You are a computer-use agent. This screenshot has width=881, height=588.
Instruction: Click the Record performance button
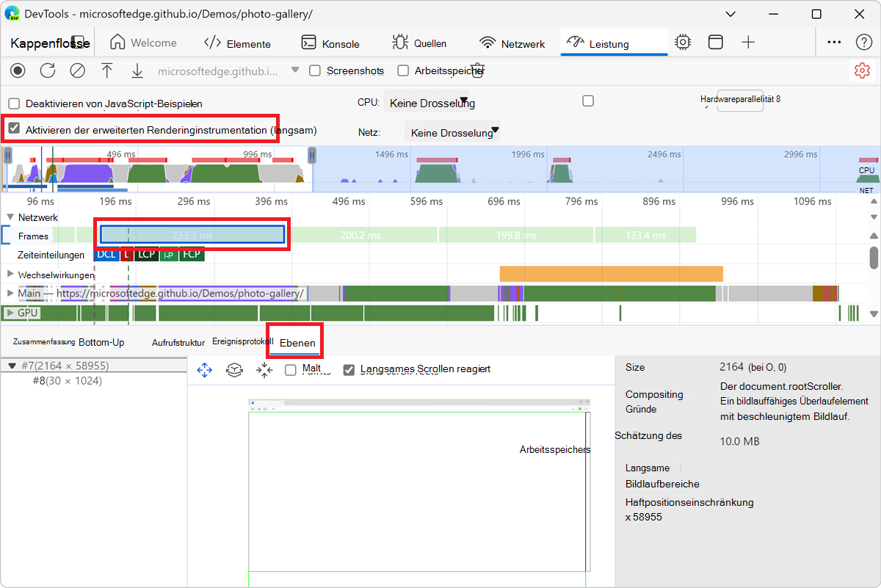point(18,70)
